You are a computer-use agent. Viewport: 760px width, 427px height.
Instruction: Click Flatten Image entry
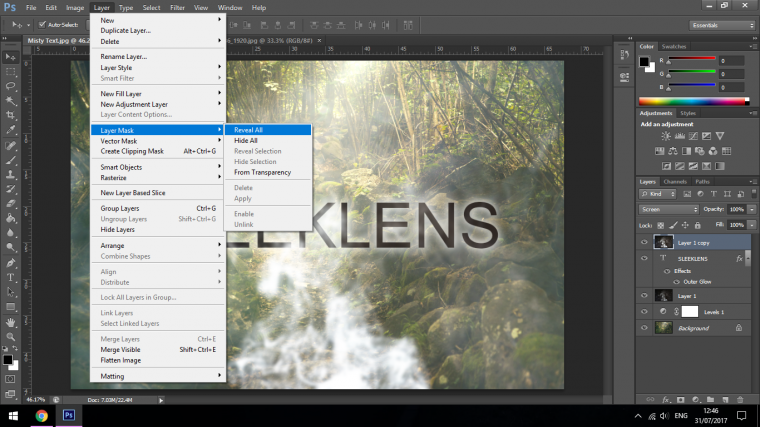pos(158,360)
